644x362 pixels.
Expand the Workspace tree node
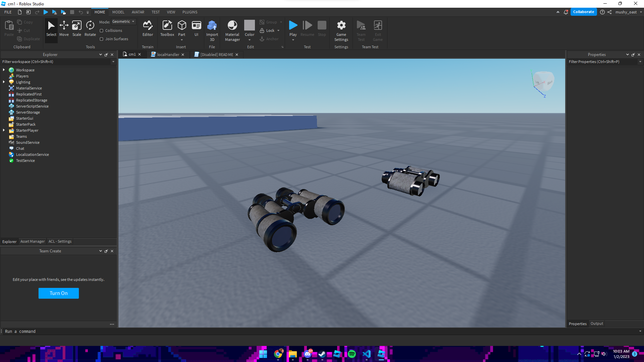4,70
